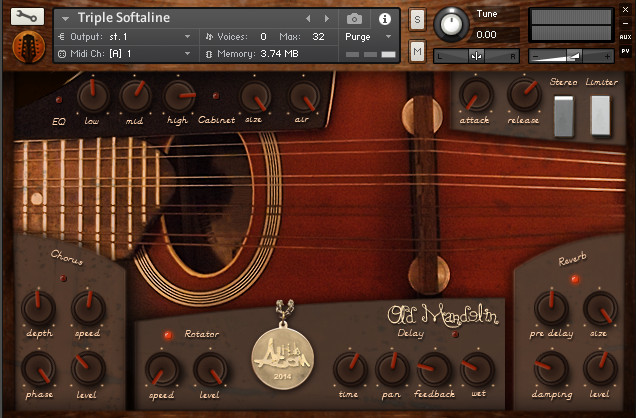This screenshot has height=418, width=636.
Task: Toggle the Reverb power LED
Action: [575, 279]
